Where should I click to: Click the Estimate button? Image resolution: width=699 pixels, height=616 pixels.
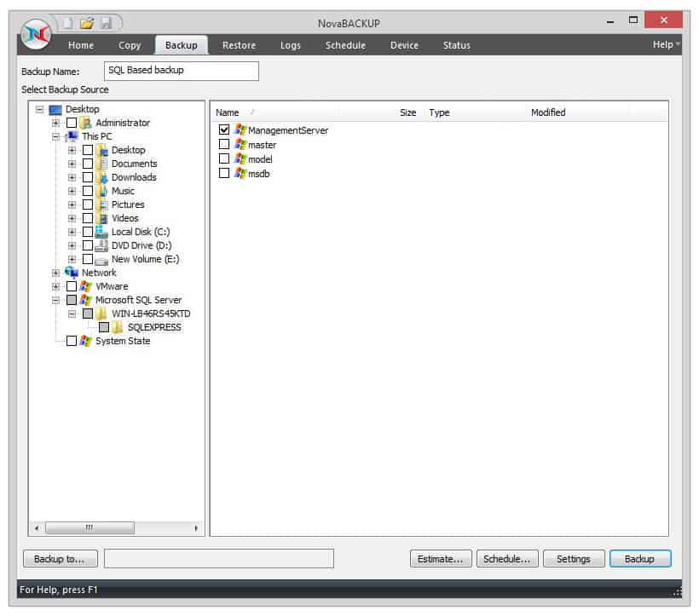click(441, 559)
